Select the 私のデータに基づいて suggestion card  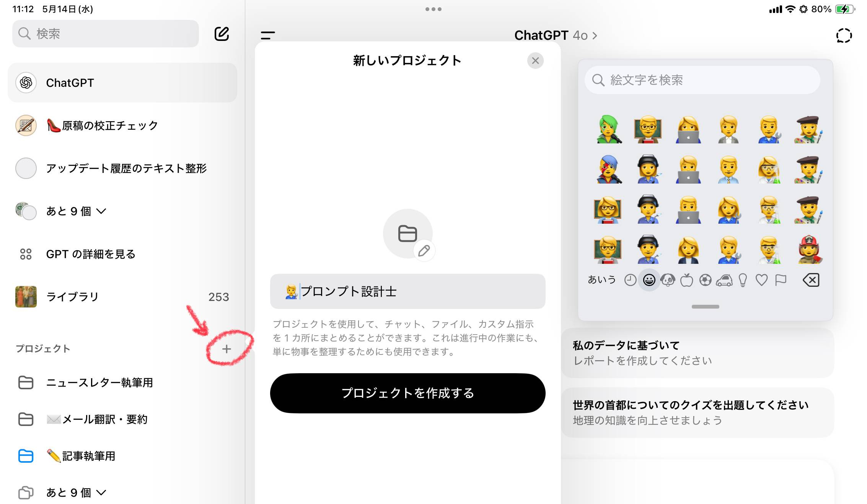click(697, 353)
